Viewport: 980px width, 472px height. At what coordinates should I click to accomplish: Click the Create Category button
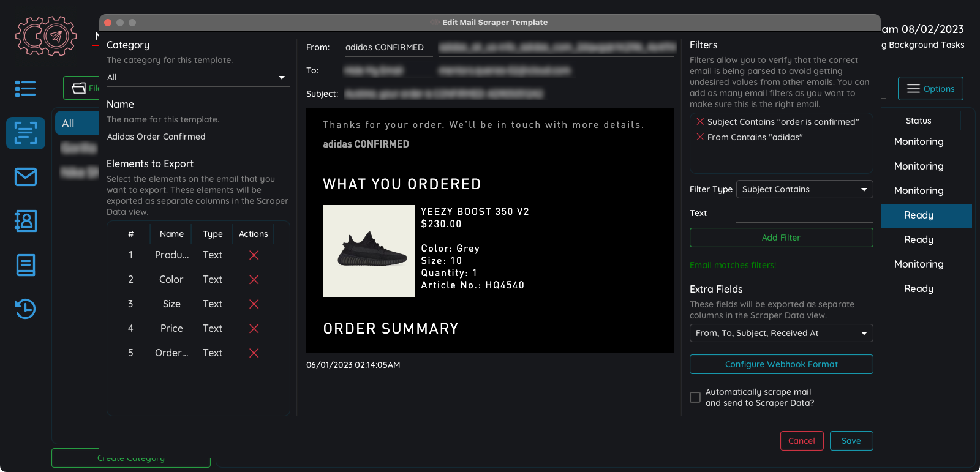pos(131,458)
